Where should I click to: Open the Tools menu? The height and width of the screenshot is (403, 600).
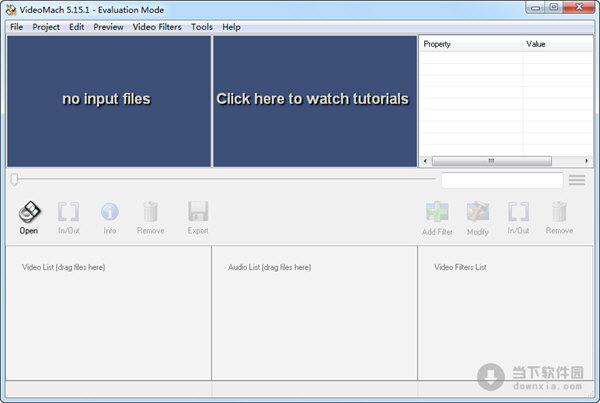[x=202, y=27]
